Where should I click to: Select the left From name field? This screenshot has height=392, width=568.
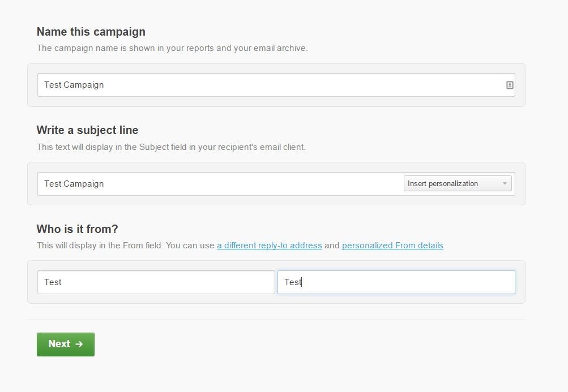click(156, 282)
